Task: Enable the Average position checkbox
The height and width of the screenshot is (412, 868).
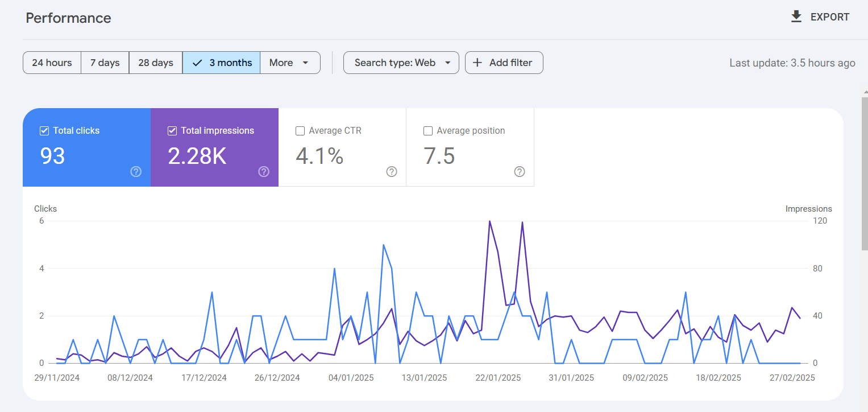Action: [428, 131]
